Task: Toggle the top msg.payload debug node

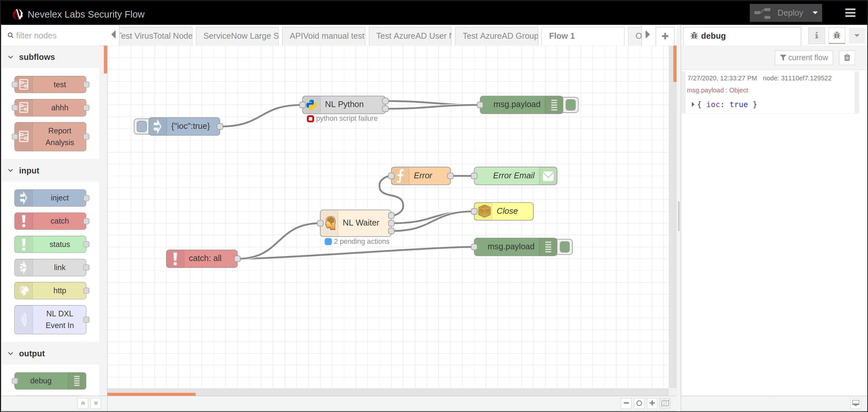Action: (570, 105)
